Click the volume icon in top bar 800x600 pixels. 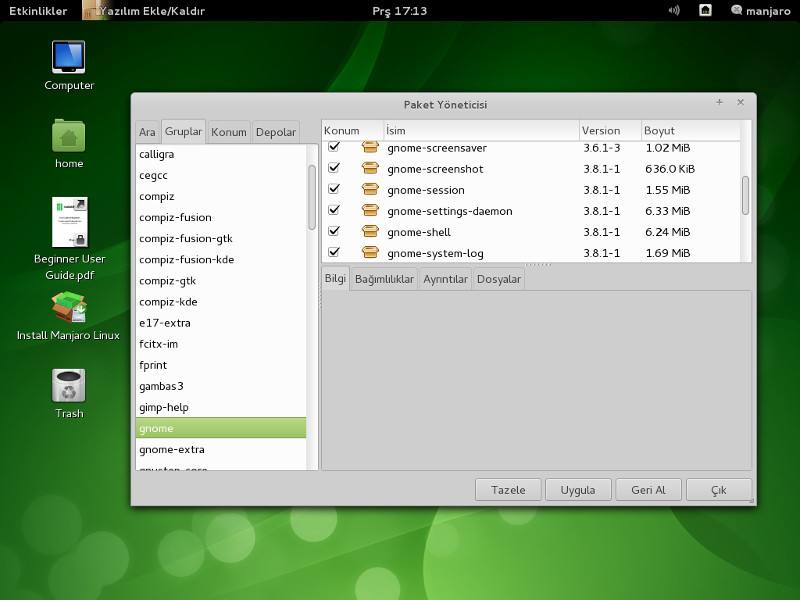[674, 11]
